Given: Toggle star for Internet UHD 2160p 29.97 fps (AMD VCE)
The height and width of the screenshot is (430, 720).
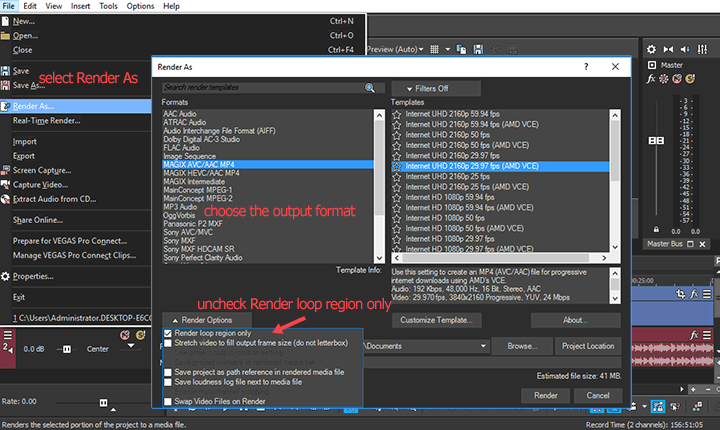Looking at the screenshot, I should (x=397, y=166).
